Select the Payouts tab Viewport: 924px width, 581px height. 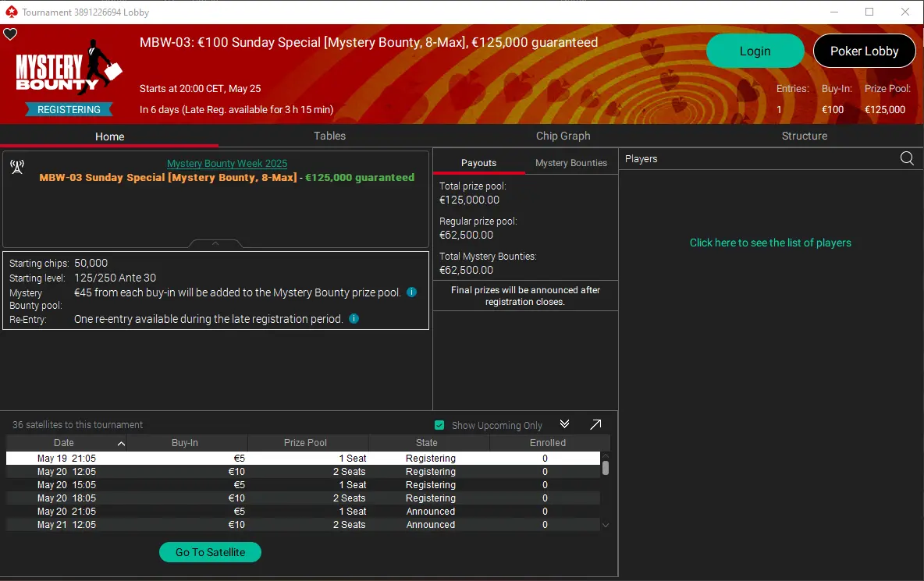[x=478, y=163]
